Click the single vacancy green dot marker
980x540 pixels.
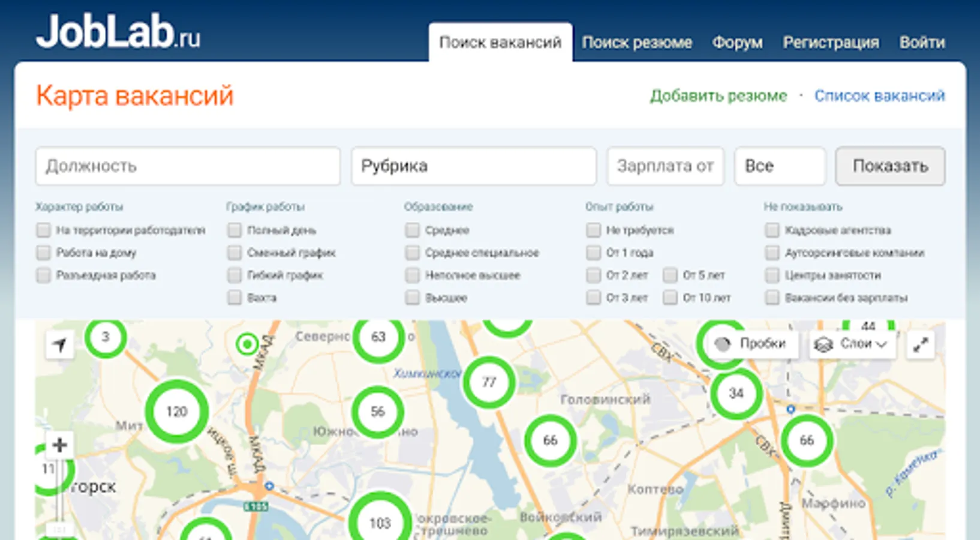(246, 344)
